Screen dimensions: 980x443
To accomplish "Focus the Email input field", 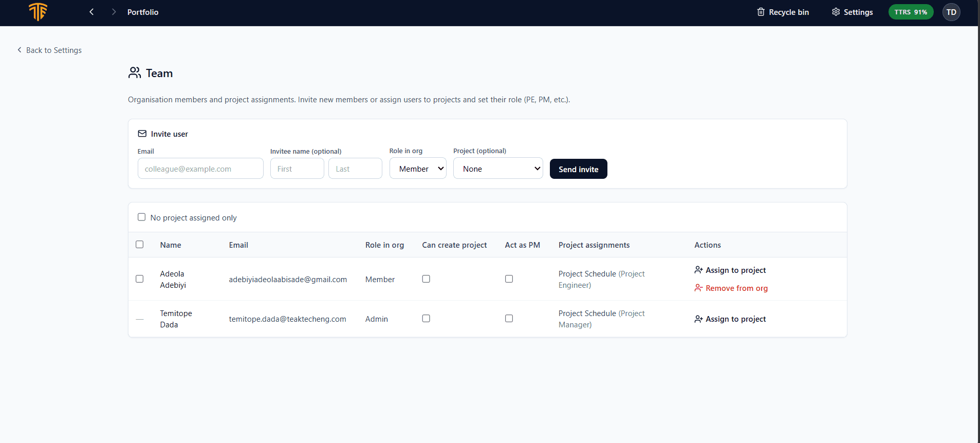I will 200,169.
